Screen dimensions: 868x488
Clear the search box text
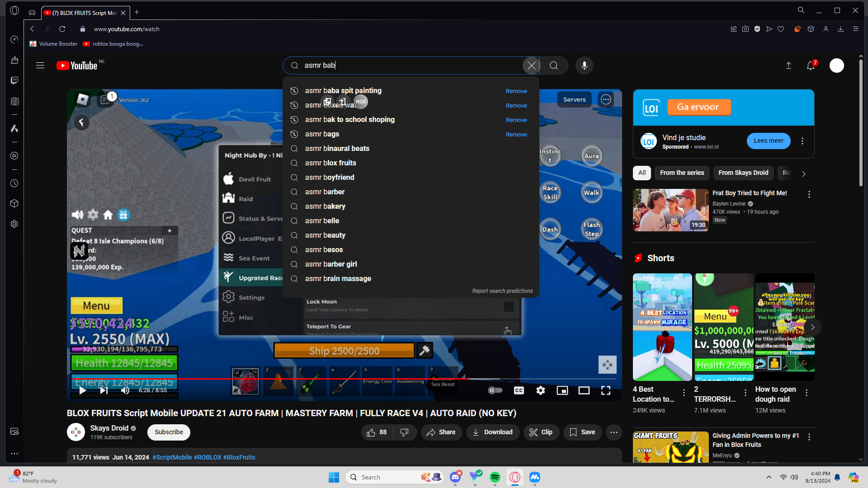(531, 66)
